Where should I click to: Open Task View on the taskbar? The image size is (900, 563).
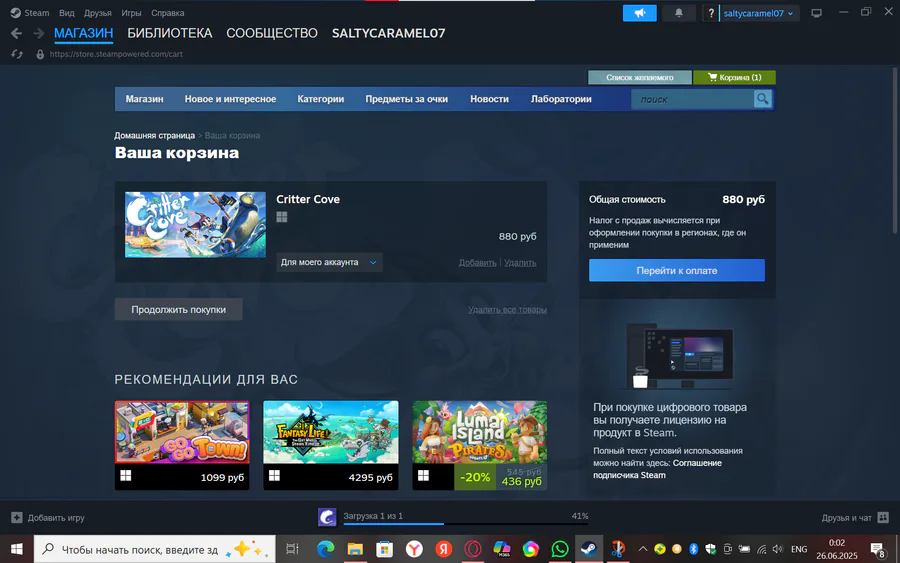click(292, 549)
